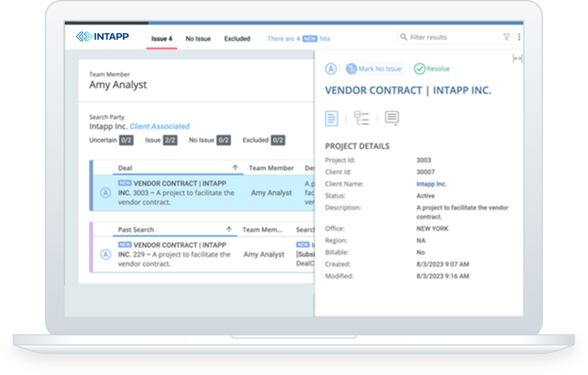
Task: Click the Uncertain 0/2 counter
Action: pyautogui.click(x=111, y=140)
